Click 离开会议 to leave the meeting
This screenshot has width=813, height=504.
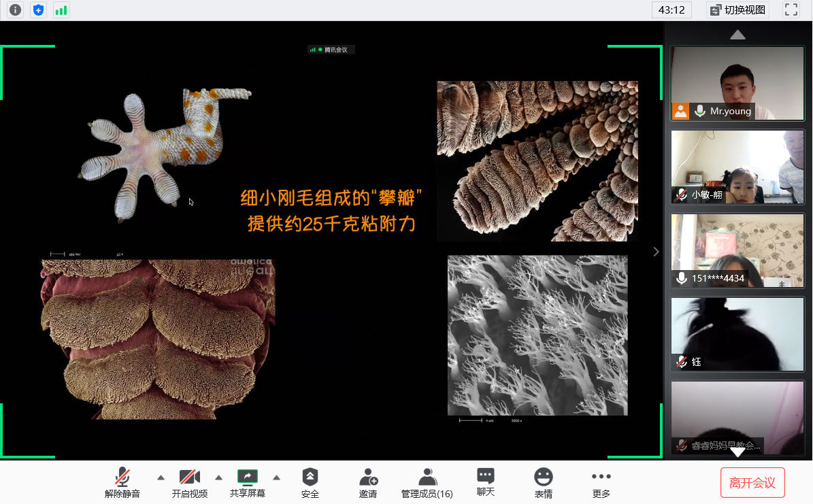752,482
